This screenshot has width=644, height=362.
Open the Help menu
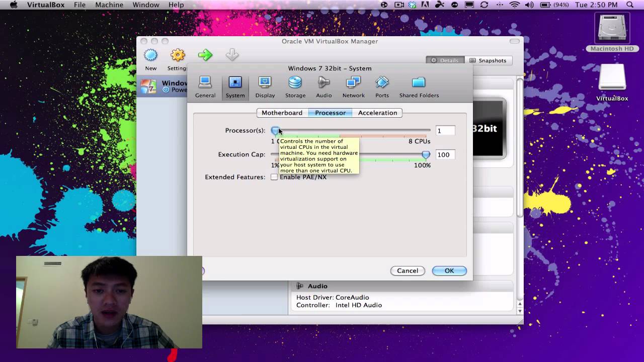tap(176, 5)
